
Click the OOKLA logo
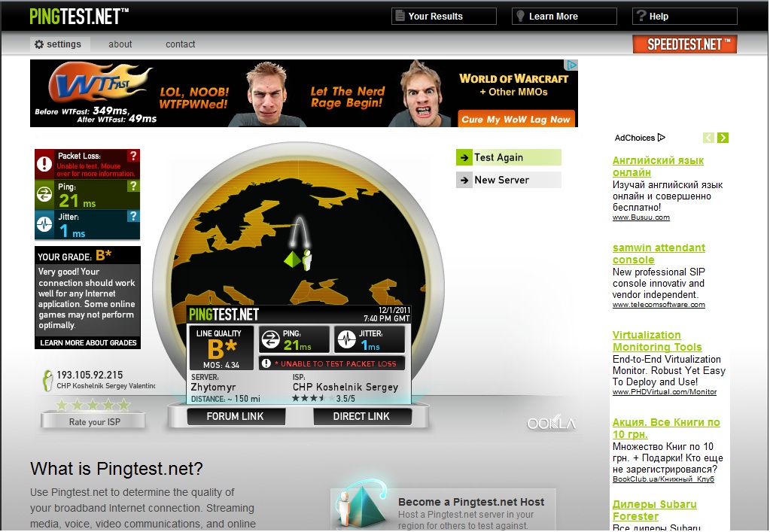pyautogui.click(x=551, y=423)
